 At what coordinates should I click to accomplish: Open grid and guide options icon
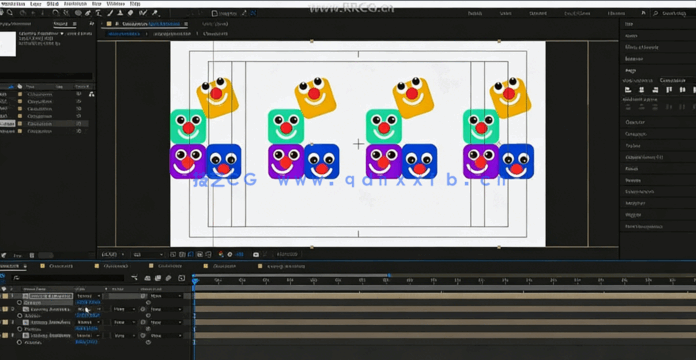point(208,254)
